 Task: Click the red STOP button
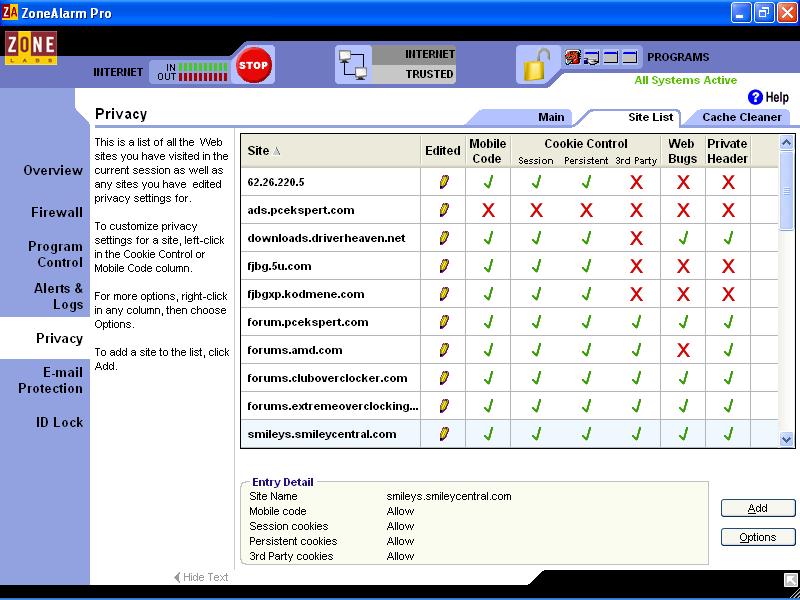[x=252, y=65]
